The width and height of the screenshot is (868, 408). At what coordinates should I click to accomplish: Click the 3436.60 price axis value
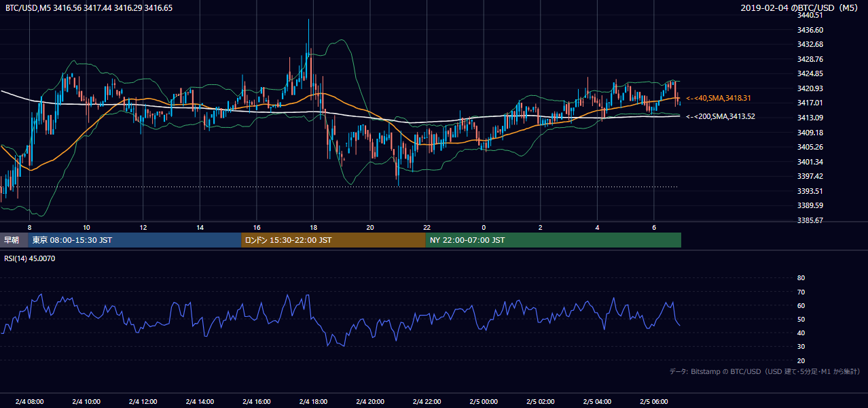[810, 30]
